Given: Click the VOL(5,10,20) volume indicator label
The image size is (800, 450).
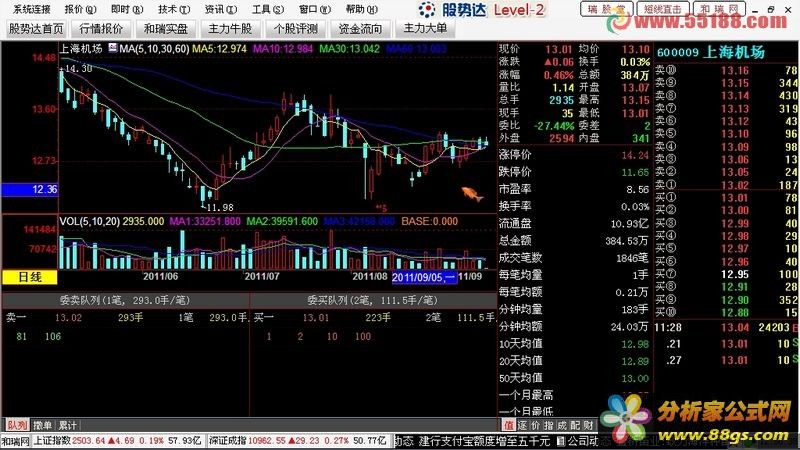Looking at the screenshot, I should [90, 221].
